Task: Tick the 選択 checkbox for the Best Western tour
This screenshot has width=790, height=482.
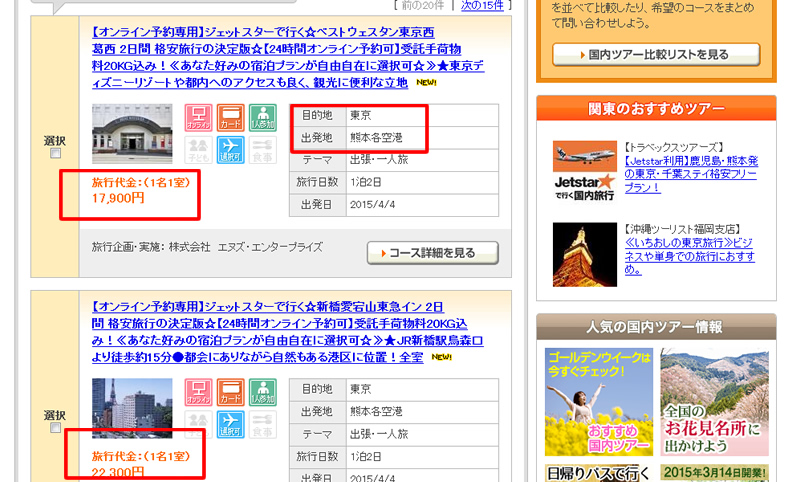Action: pyautogui.click(x=55, y=153)
